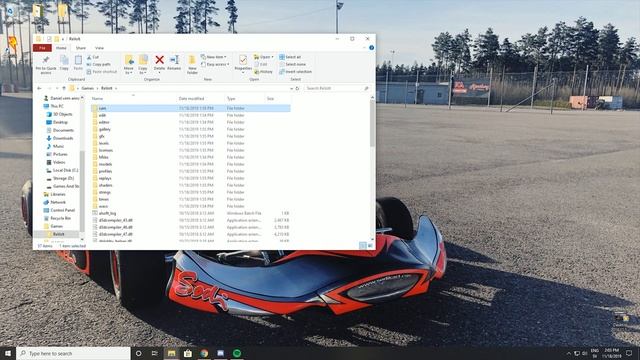Refresh the current folder view
Screen dimensions: 640x360
coord(297,88)
